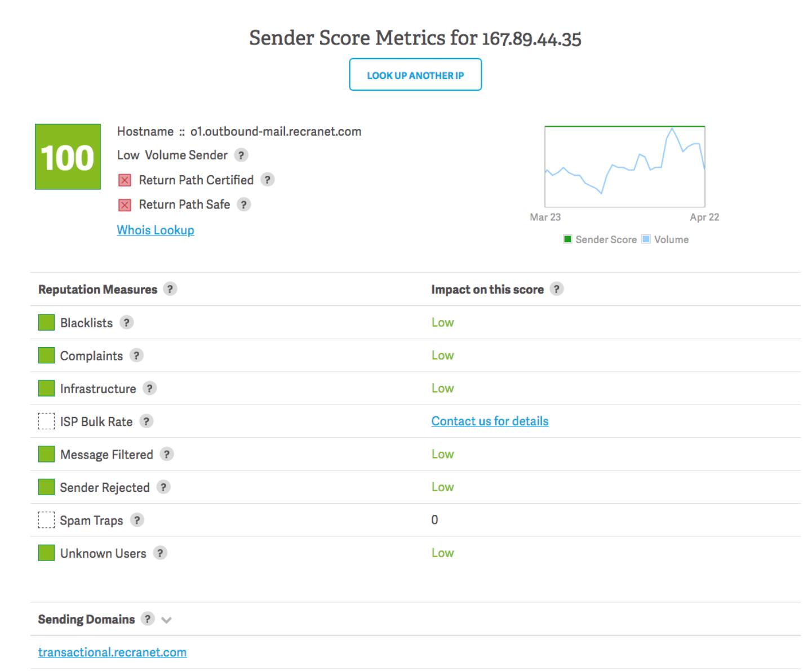Open the Contact us for details link

tap(490, 421)
